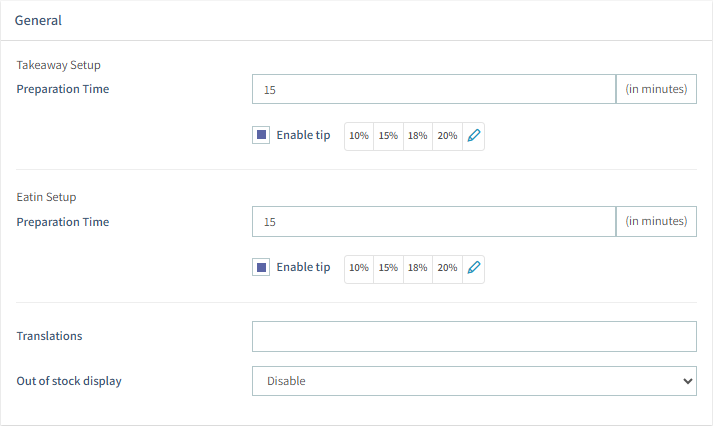Click the Takeaway '(in minutes)' suffix

(656, 90)
